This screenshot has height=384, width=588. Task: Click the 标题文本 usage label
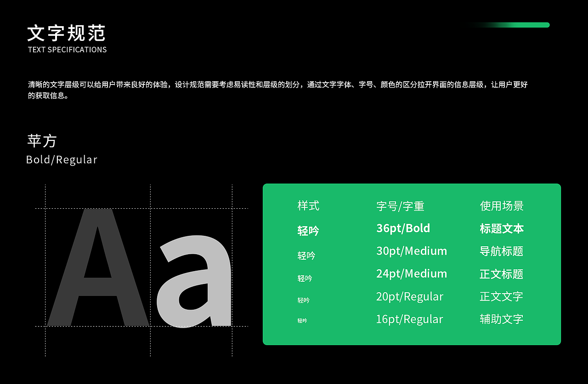[x=502, y=228]
